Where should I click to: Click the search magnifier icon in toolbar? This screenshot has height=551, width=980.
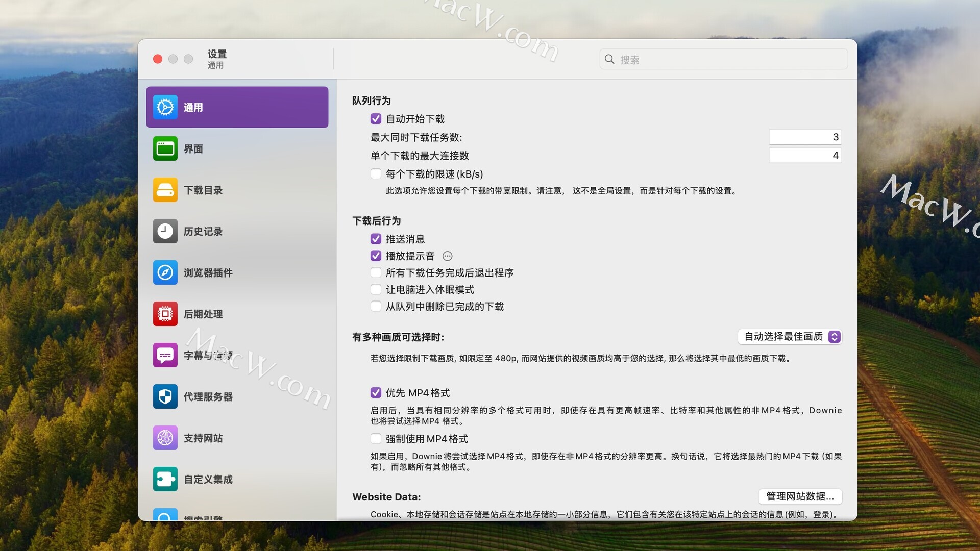pyautogui.click(x=609, y=59)
